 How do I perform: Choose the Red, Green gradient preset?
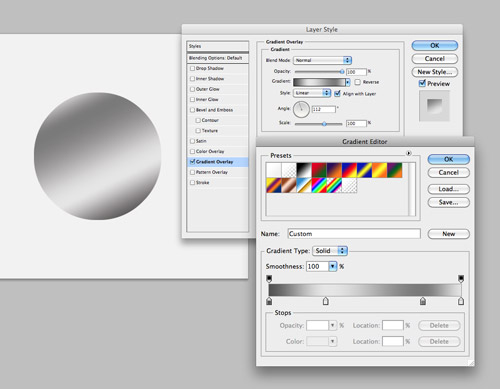319,170
